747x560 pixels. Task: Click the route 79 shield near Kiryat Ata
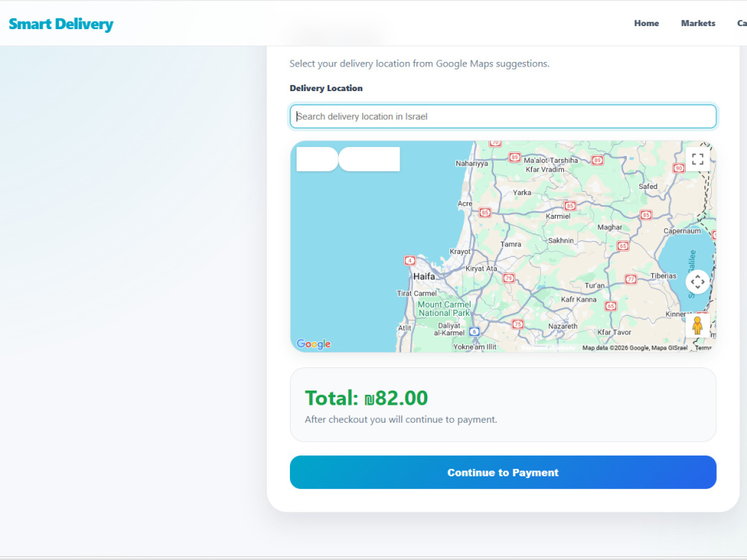tap(509, 278)
